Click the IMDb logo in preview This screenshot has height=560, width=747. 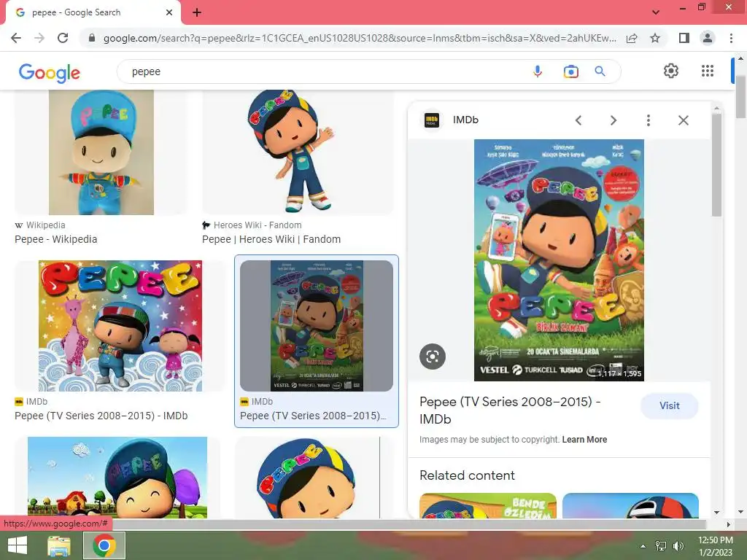coord(432,120)
